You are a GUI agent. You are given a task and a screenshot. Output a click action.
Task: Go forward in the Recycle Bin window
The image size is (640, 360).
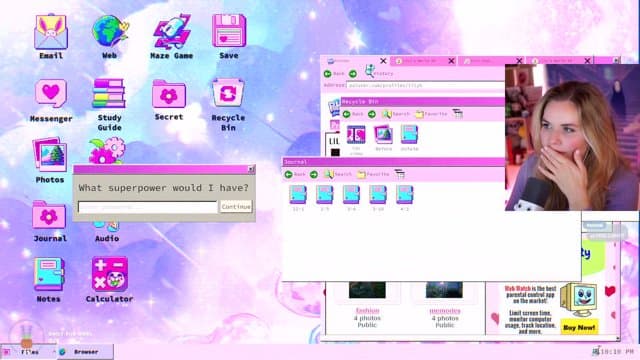[x=371, y=114]
